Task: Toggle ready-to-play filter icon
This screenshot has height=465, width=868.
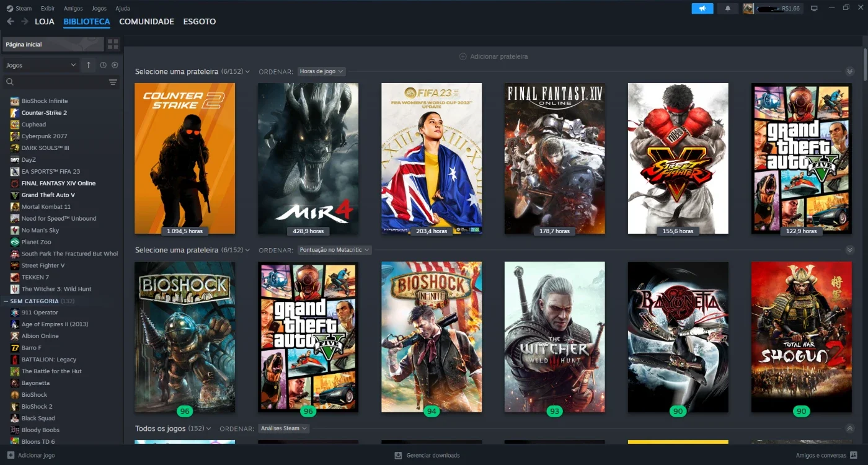Action: coord(115,65)
